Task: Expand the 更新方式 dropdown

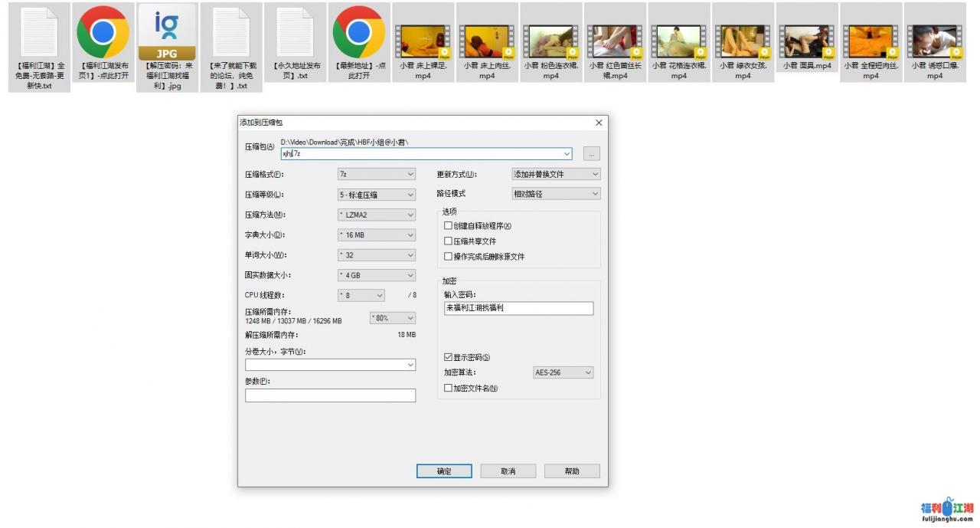Action: tap(555, 175)
